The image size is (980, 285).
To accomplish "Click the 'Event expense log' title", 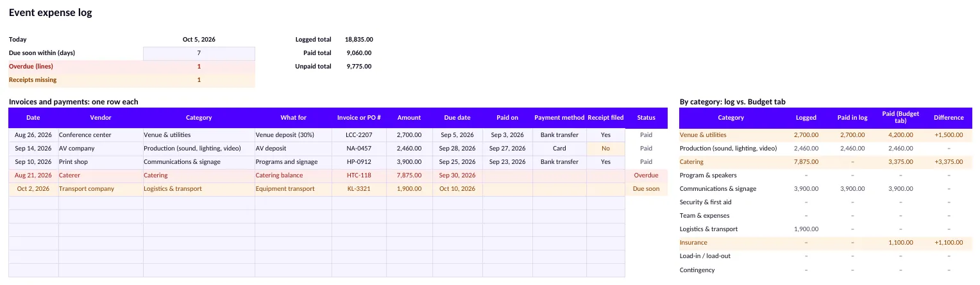I will (x=50, y=13).
